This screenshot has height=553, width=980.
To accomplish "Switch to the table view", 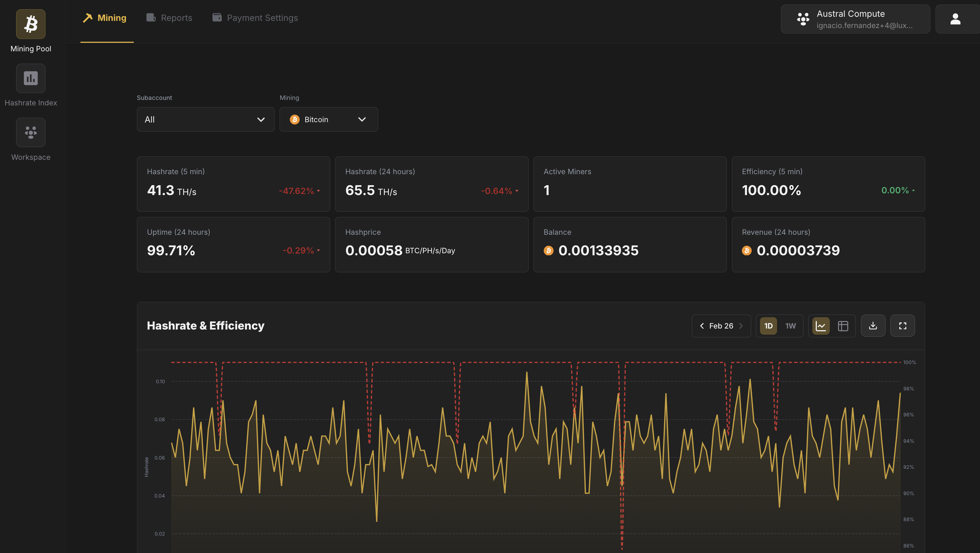I will click(x=843, y=326).
